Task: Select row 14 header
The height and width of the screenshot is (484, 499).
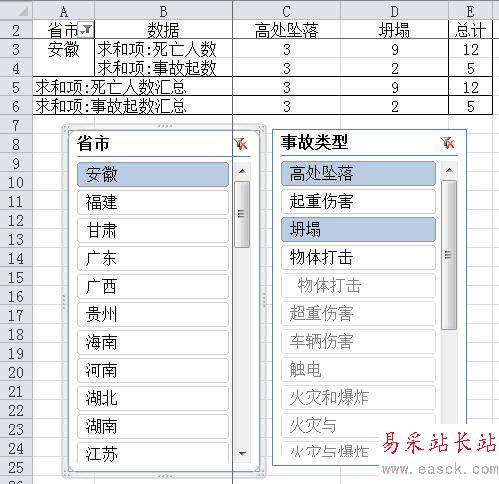Action: point(16,258)
